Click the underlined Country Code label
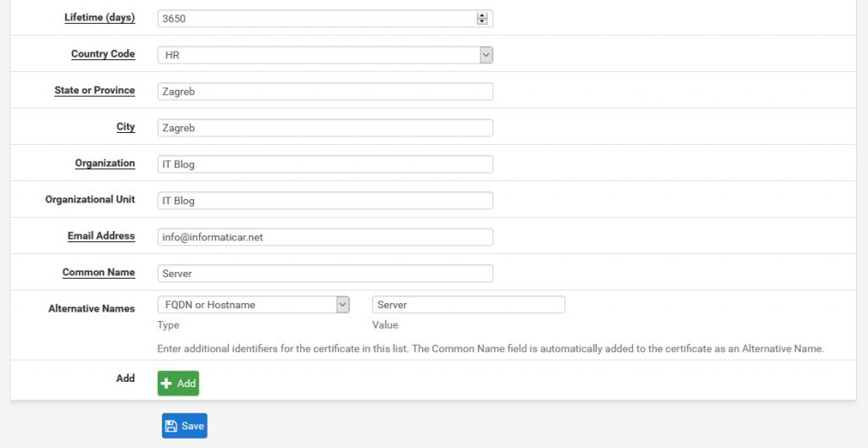Viewport: 868px width, 448px height. tap(103, 54)
